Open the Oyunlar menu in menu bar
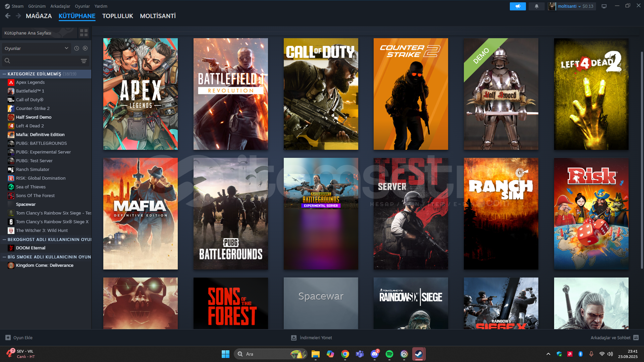Image resolution: width=644 pixels, height=362 pixels. click(x=82, y=6)
